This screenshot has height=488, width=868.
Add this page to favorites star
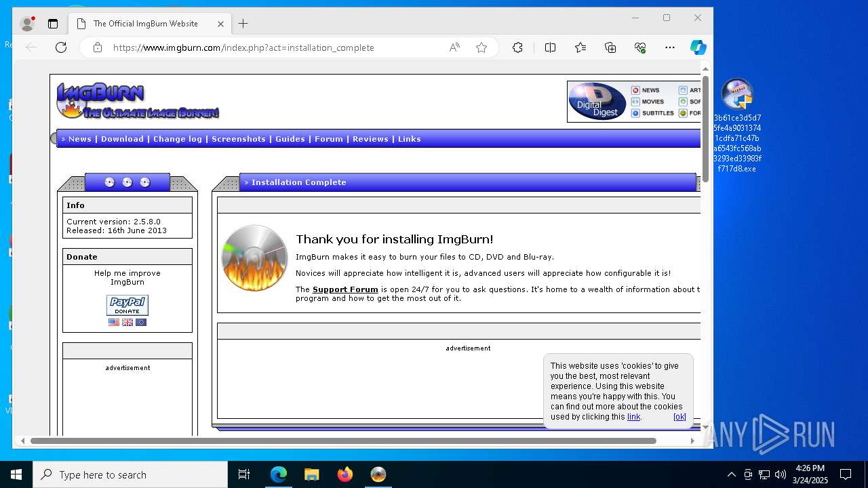(481, 47)
